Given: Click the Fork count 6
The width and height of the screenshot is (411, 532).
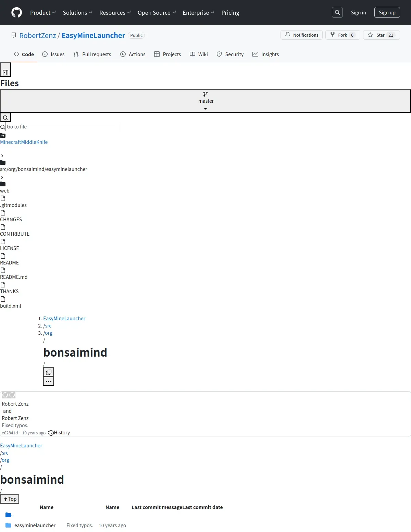Looking at the screenshot, I should 352,35.
